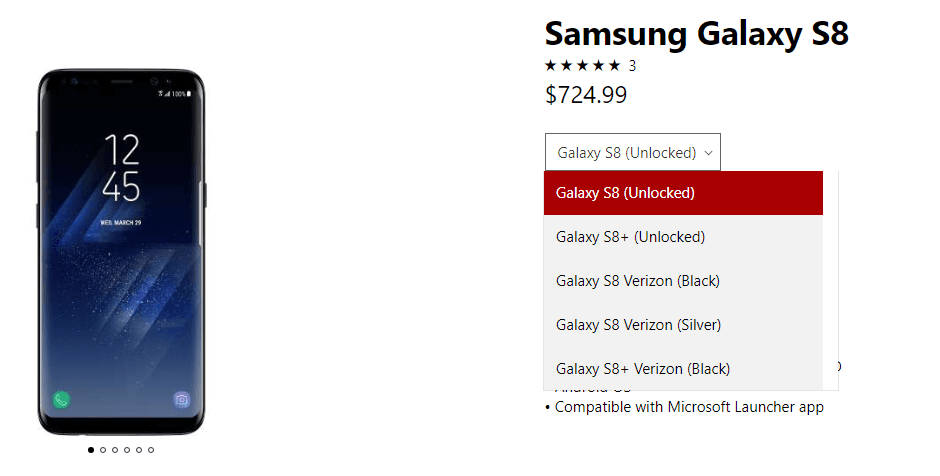Click the chevron arrow in the model selector

tap(708, 153)
